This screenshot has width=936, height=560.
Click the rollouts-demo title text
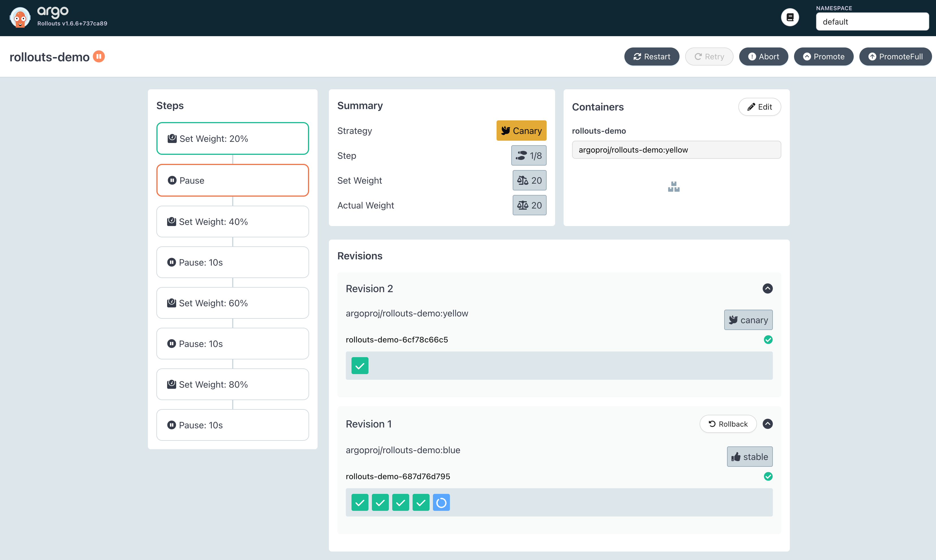tap(49, 57)
